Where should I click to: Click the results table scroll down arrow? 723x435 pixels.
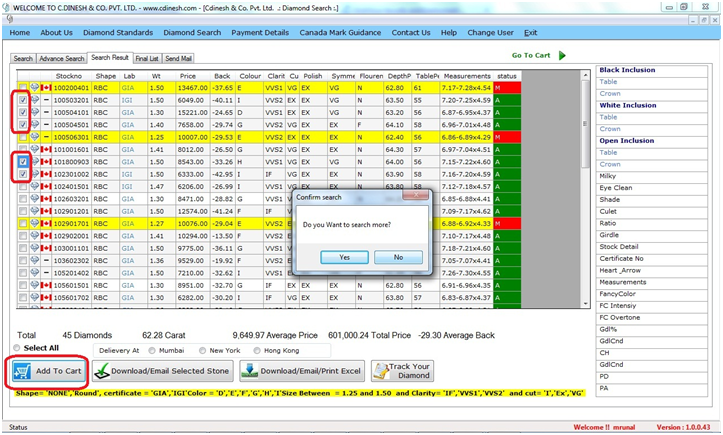click(585, 304)
